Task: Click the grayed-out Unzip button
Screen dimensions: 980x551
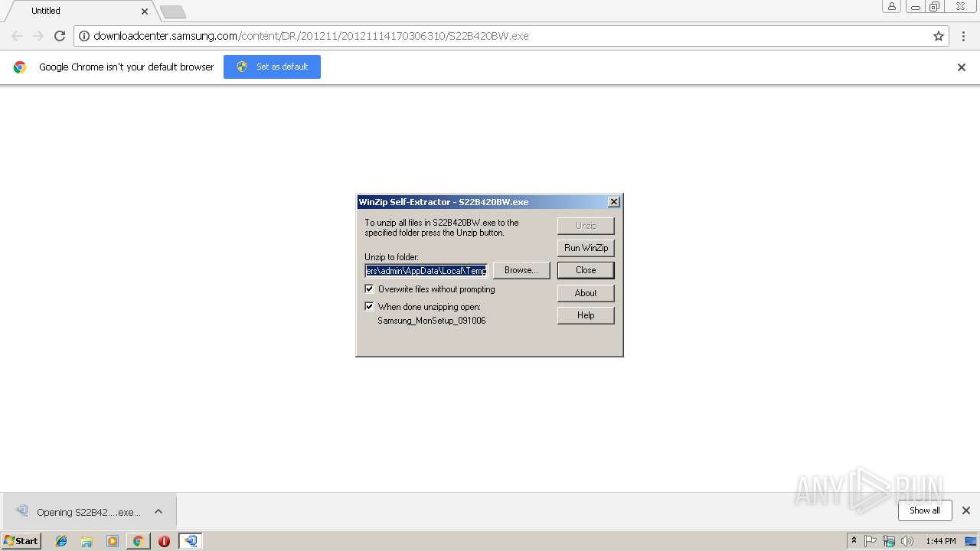Action: point(586,226)
